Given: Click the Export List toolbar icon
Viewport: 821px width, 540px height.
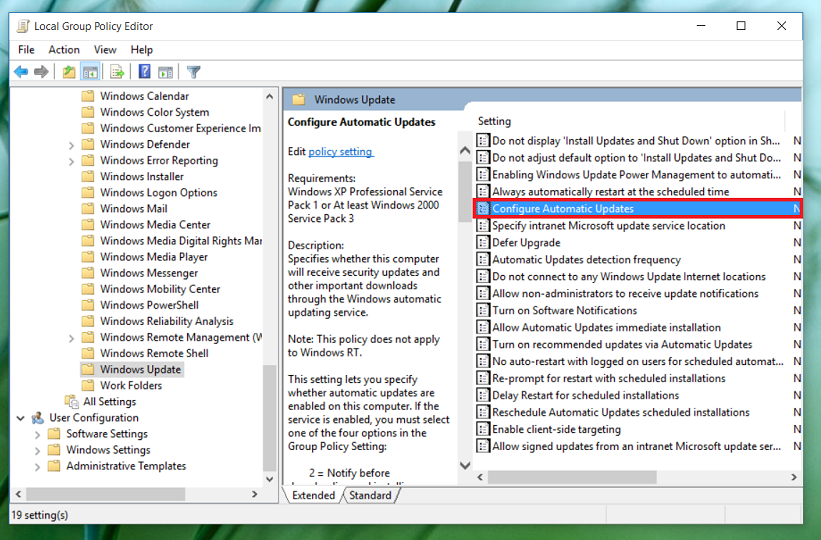Looking at the screenshot, I should coord(117,72).
